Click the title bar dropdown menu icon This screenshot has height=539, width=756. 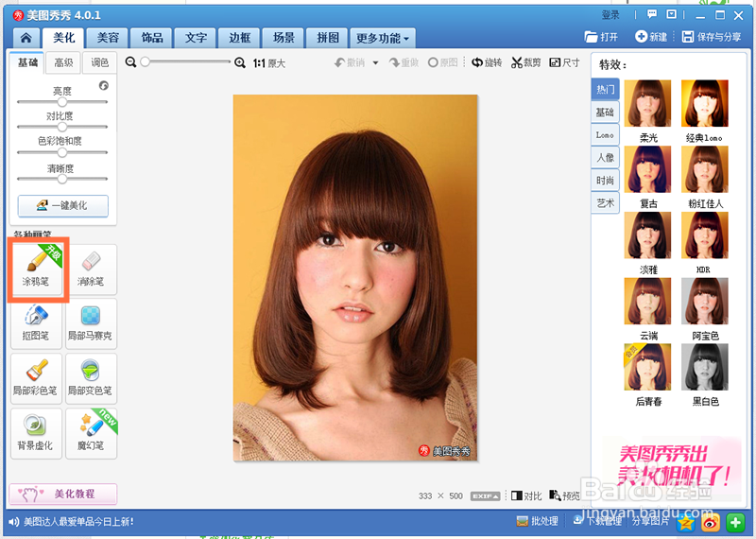pyautogui.click(x=671, y=14)
